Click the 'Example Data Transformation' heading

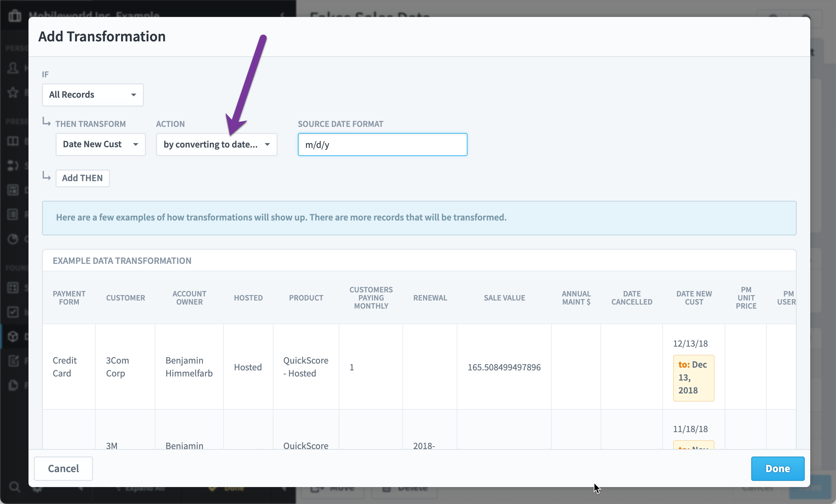122,260
